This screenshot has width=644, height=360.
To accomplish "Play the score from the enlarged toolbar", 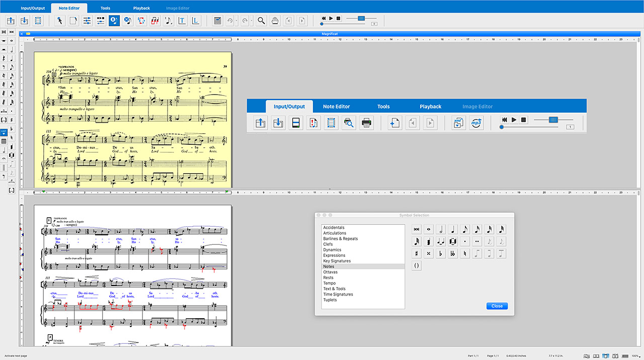I will click(x=514, y=120).
